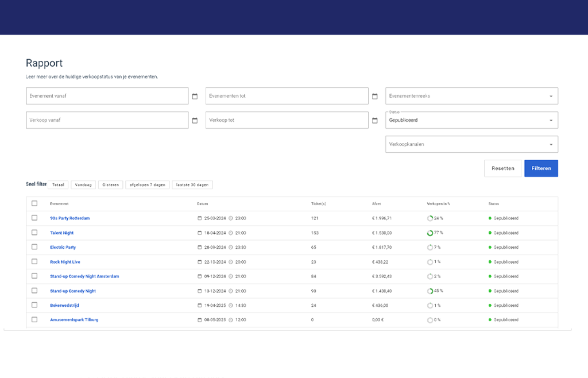Select the Bakerwedstrijd row checkbox
The width and height of the screenshot is (588, 378).
click(x=34, y=305)
